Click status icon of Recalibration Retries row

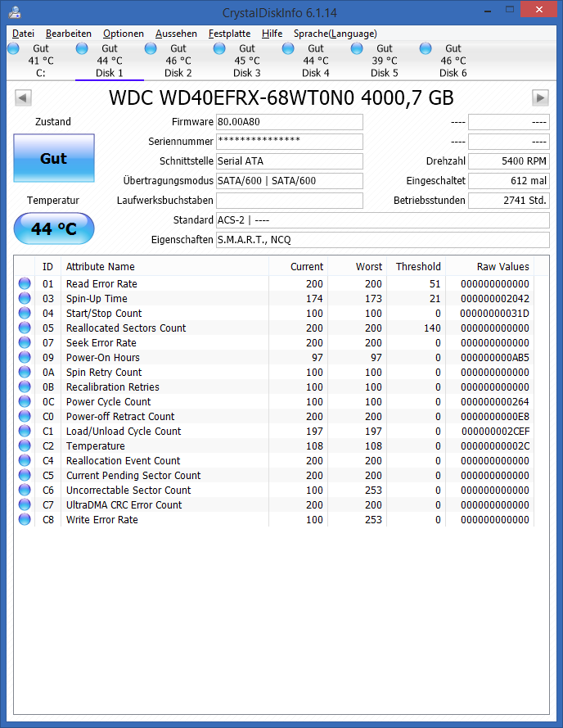tap(25, 387)
